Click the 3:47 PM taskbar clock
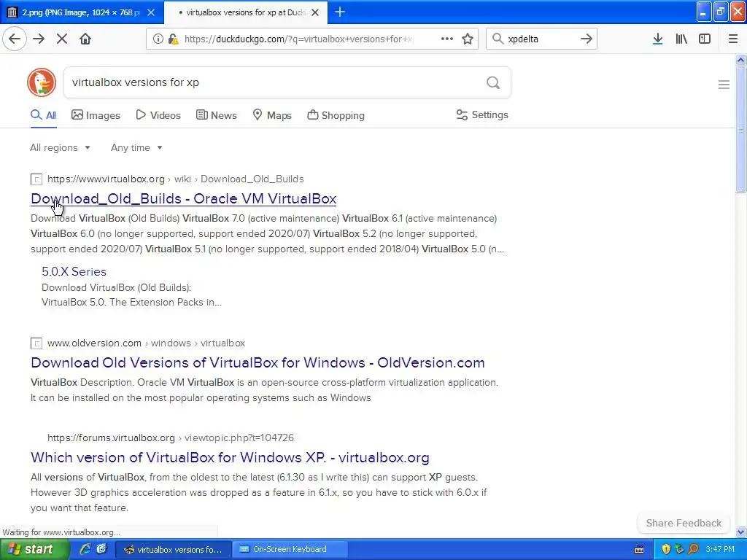This screenshot has width=747, height=560. tap(720, 549)
